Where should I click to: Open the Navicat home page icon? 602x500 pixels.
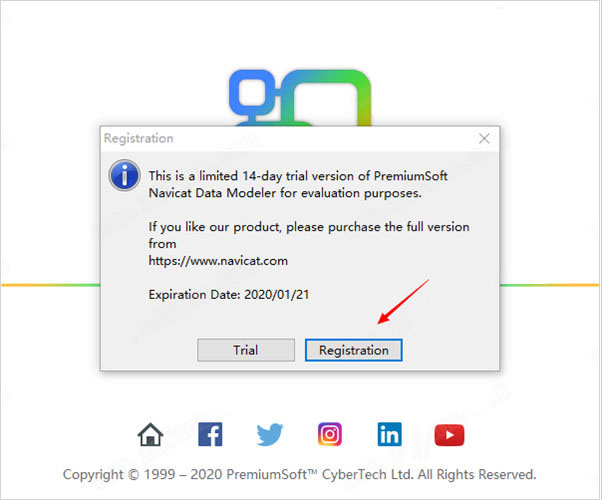(x=150, y=434)
